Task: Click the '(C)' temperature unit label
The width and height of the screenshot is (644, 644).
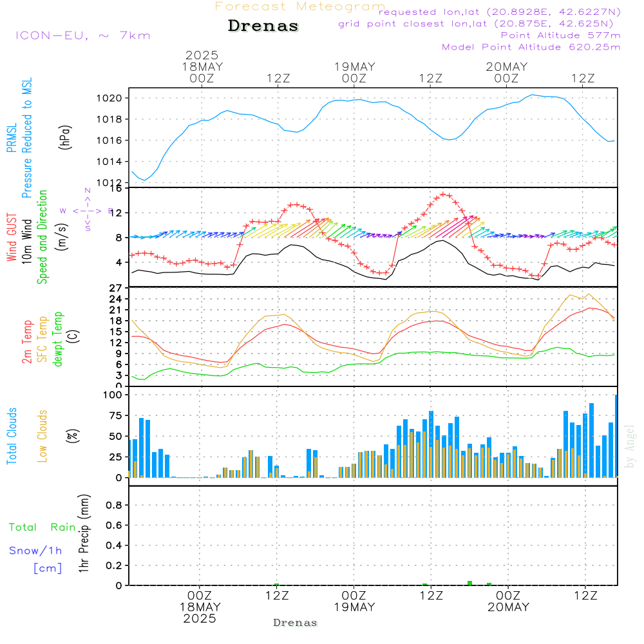Action: coord(73,336)
